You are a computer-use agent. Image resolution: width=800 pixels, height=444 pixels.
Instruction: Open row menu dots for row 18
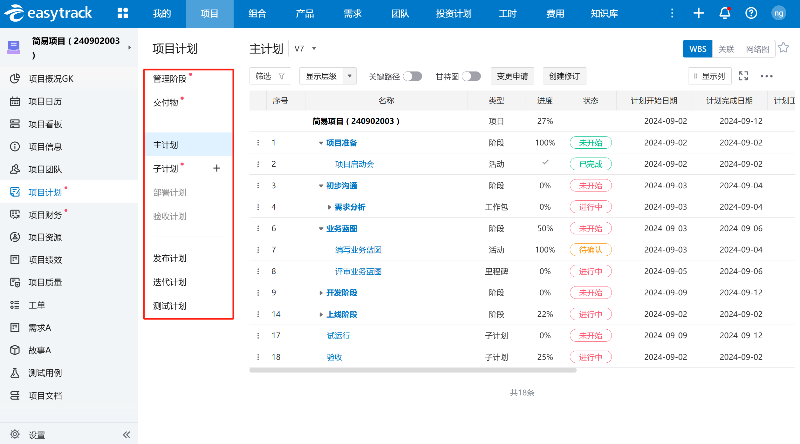[x=258, y=357]
